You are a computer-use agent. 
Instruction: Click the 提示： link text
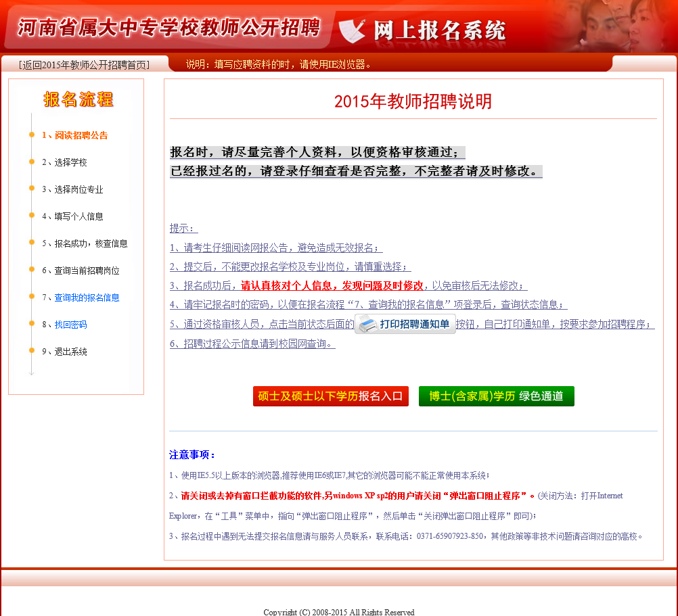point(183,229)
